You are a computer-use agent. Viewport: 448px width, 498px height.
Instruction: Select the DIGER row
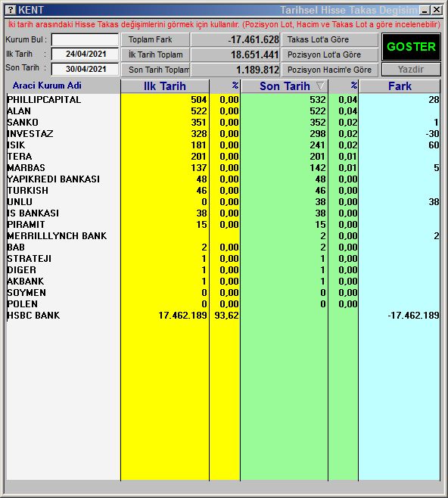223,270
